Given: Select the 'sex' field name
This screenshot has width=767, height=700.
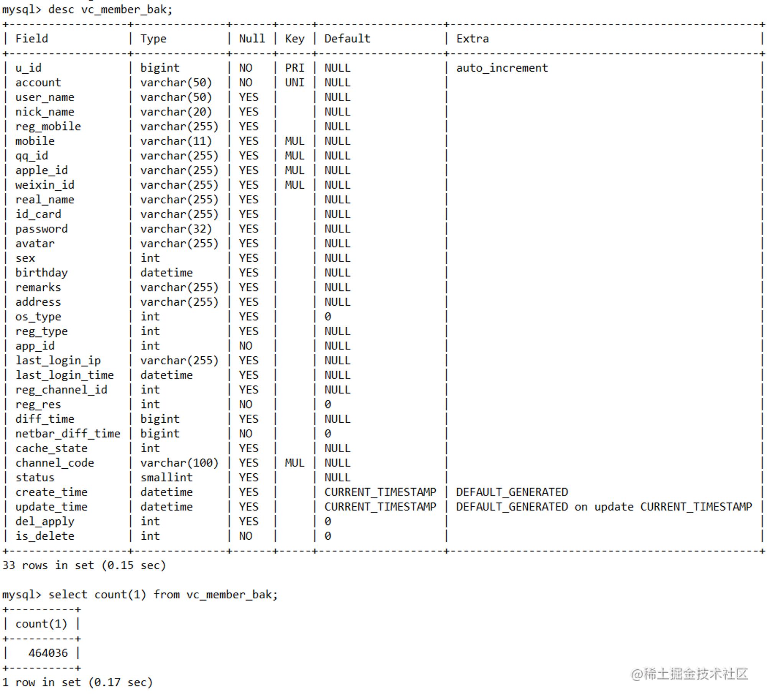Looking at the screenshot, I should pyautogui.click(x=25, y=258).
